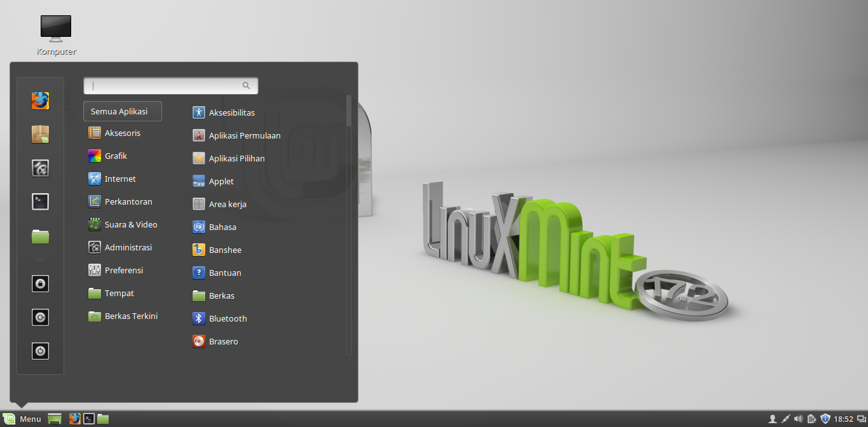Screen dimensions: 868x427
Task: Open Software Manager in the favorites sidebar
Action: click(x=40, y=134)
